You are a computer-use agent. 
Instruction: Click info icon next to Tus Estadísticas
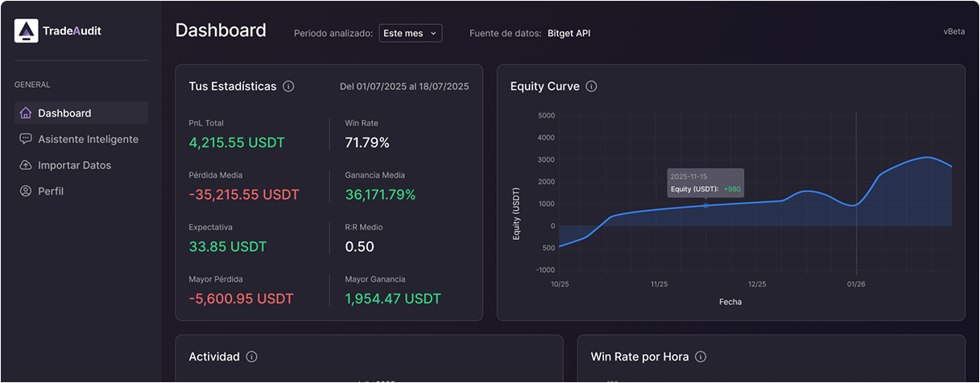(x=288, y=86)
